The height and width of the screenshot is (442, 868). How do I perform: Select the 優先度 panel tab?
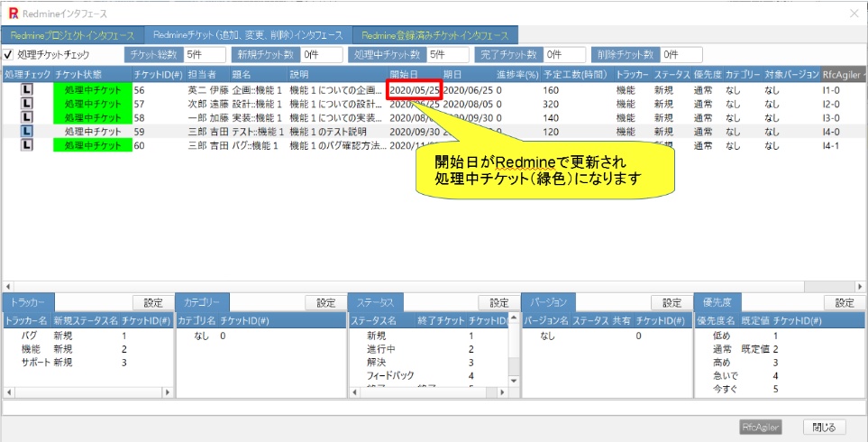coord(718,302)
